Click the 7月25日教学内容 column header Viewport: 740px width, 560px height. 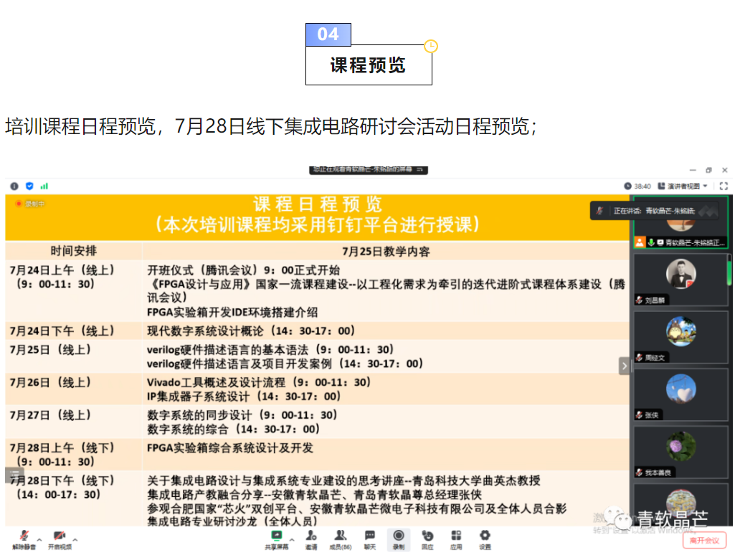point(386,251)
